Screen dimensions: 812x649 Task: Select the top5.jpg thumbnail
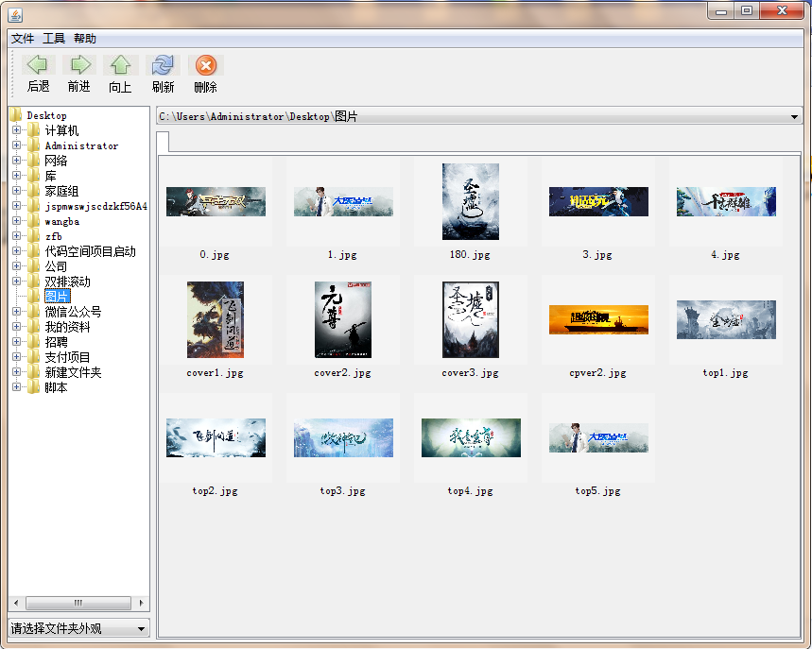pyautogui.click(x=598, y=437)
